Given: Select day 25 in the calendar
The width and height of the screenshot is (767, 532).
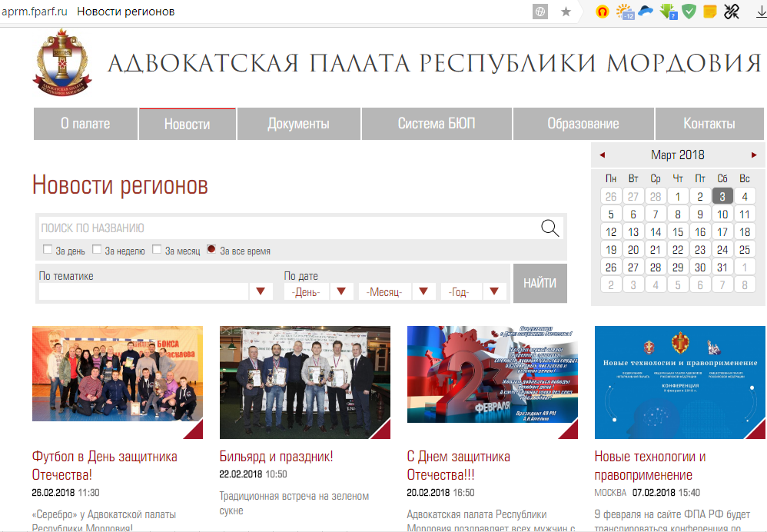Looking at the screenshot, I should tap(745, 250).
